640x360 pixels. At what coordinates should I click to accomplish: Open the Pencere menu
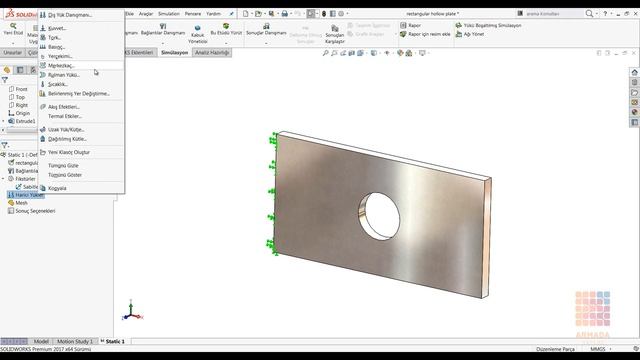click(193, 14)
